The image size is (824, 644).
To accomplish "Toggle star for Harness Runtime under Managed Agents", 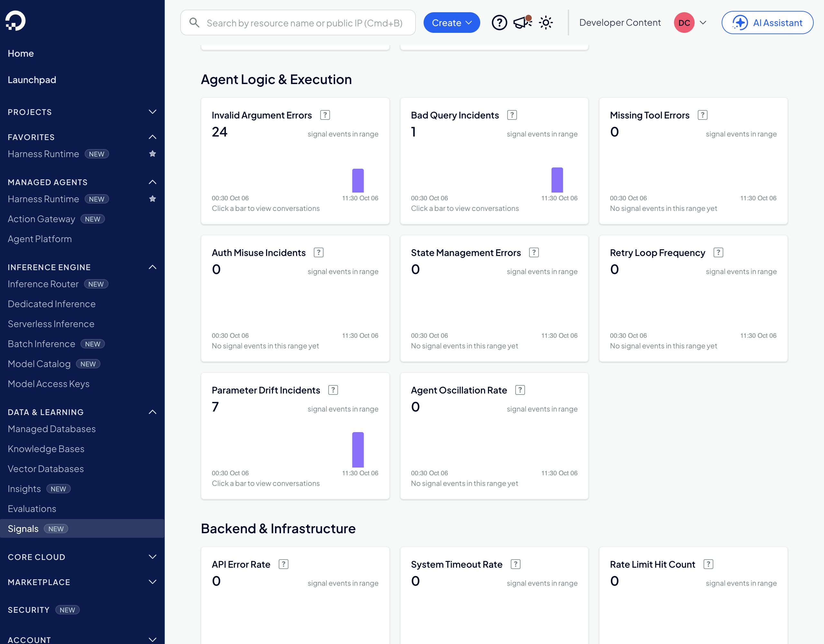I will coord(153,199).
